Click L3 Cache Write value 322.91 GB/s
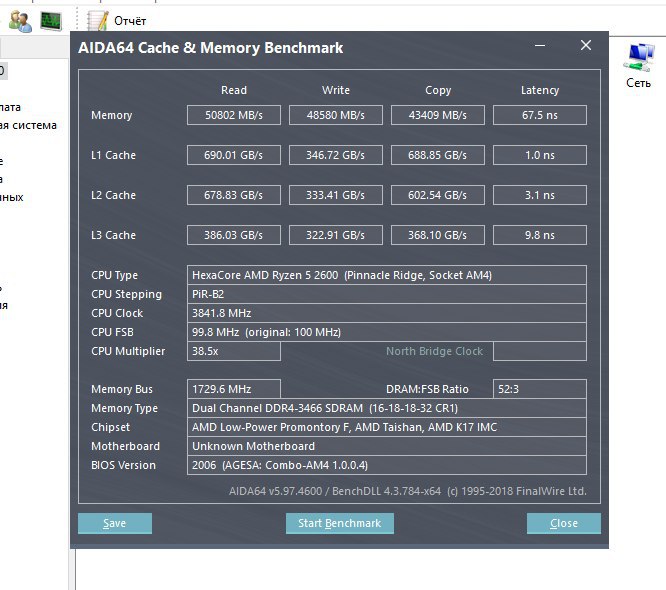 (336, 235)
